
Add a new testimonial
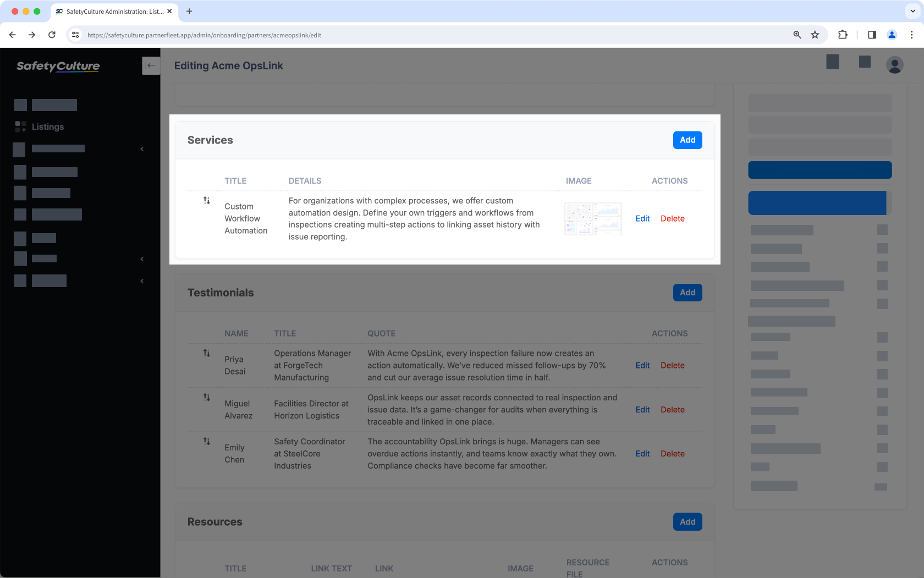tap(687, 293)
